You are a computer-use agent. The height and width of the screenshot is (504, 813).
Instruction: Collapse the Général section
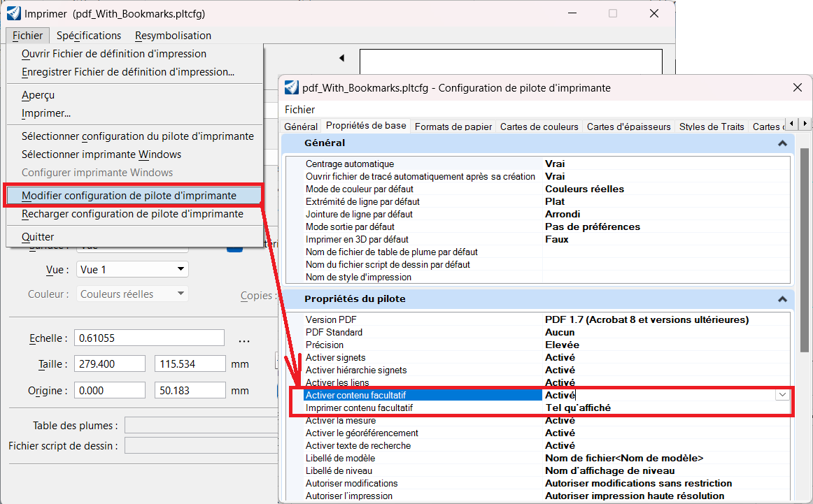point(782,143)
